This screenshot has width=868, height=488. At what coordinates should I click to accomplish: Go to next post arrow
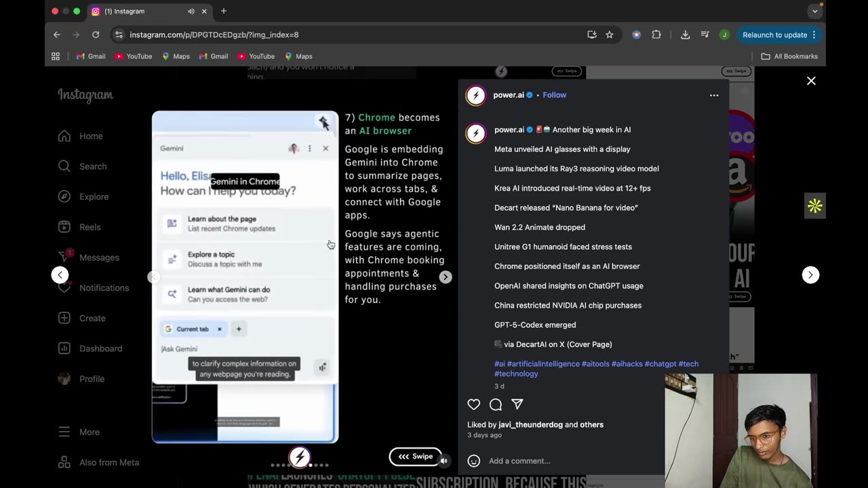click(810, 275)
